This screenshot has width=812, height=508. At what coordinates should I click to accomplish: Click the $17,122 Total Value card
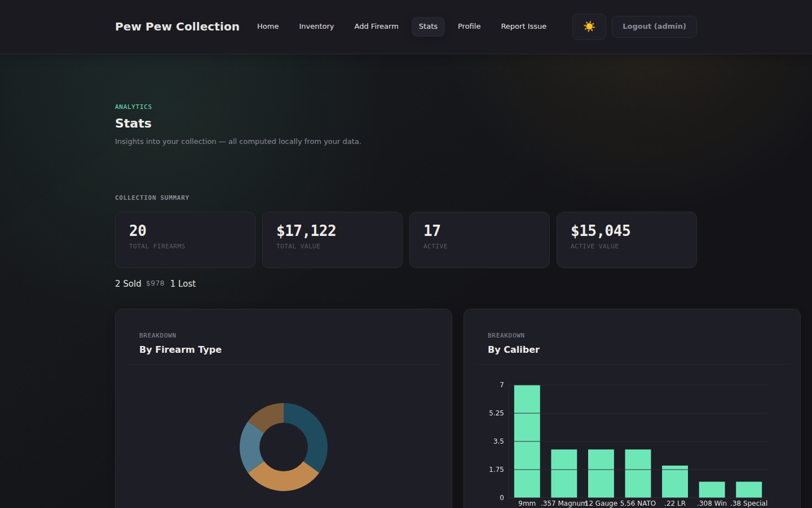pos(332,240)
